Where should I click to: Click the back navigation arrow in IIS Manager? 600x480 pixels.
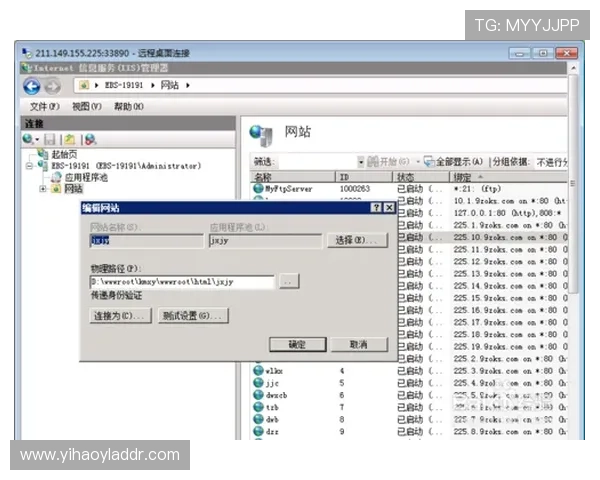tap(32, 86)
